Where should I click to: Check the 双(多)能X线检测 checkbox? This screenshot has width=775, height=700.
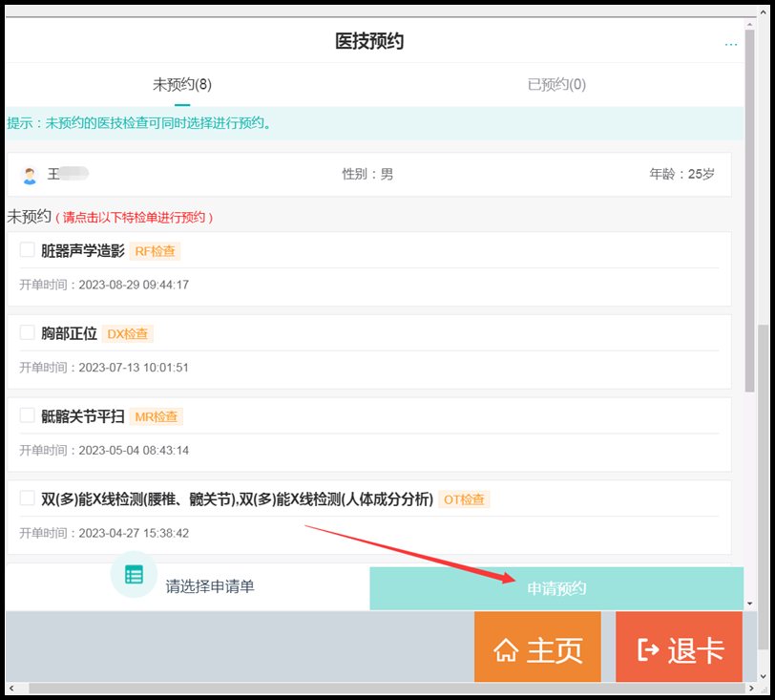[x=26, y=498]
